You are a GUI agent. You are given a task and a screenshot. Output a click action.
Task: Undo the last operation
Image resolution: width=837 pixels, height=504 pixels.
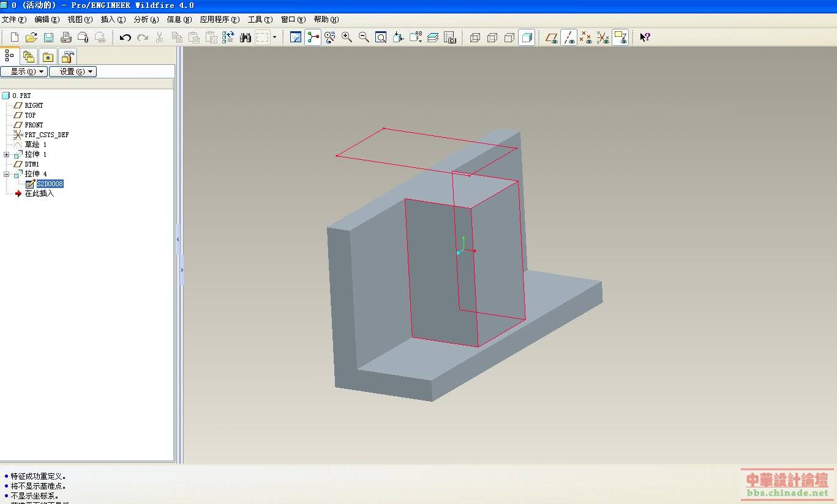pos(126,37)
